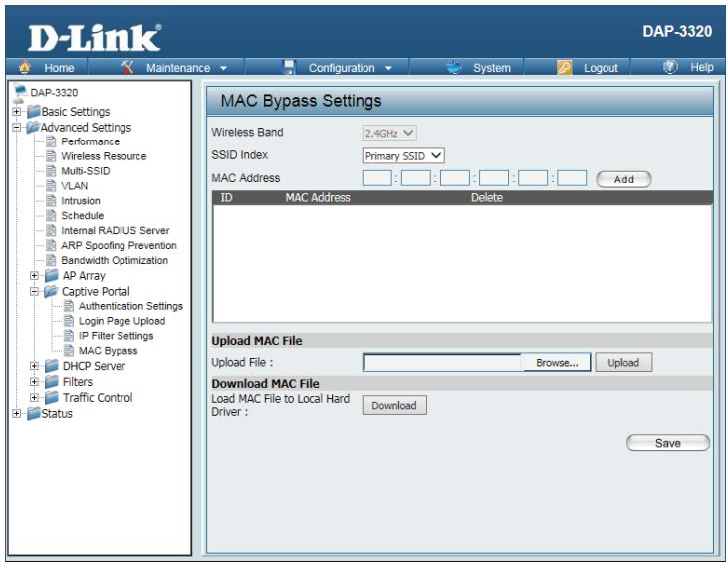Click the ARP Spoofing Prevention page icon
Screen dimensions: 728x563
point(51,245)
